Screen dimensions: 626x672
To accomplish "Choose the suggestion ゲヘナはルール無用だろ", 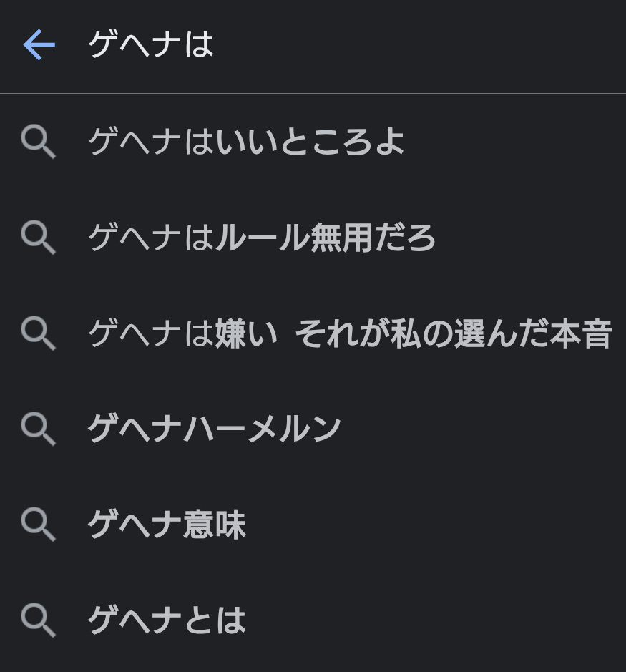I will point(261,237).
